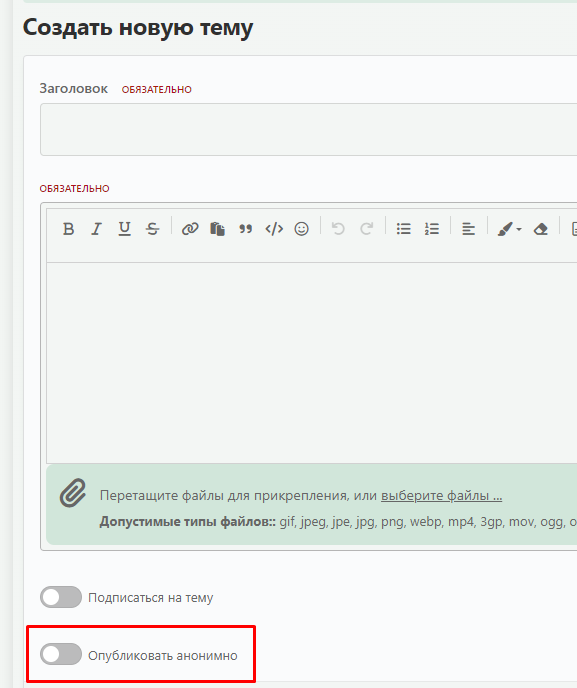Insert a quote block
The width and height of the screenshot is (577, 688).
[x=245, y=229]
